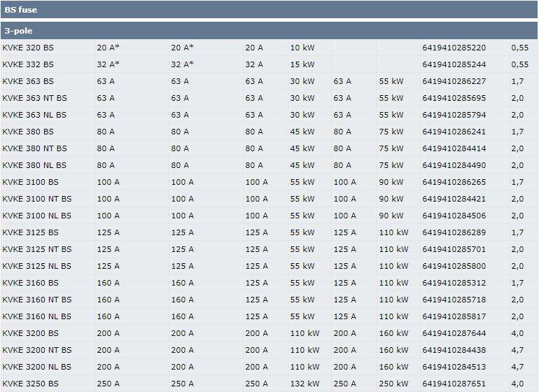
Task: Click EAN code 6419410284490
Action: click(454, 165)
